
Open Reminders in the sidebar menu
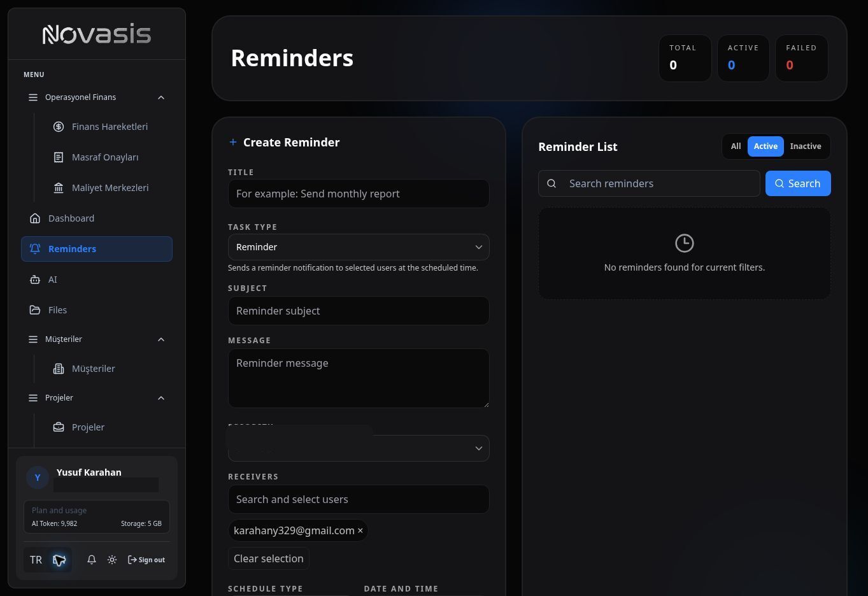(x=97, y=249)
